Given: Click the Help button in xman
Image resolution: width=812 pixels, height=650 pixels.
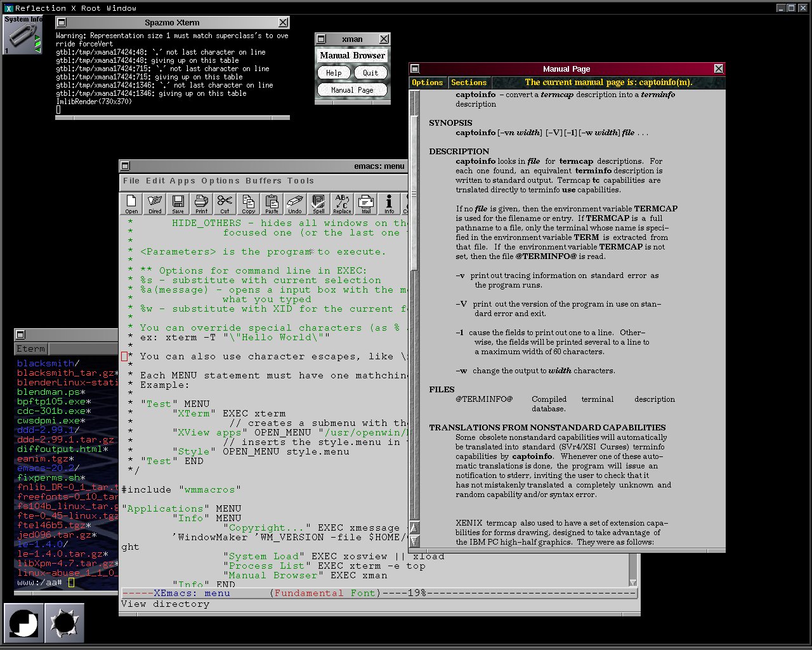Looking at the screenshot, I should point(334,73).
